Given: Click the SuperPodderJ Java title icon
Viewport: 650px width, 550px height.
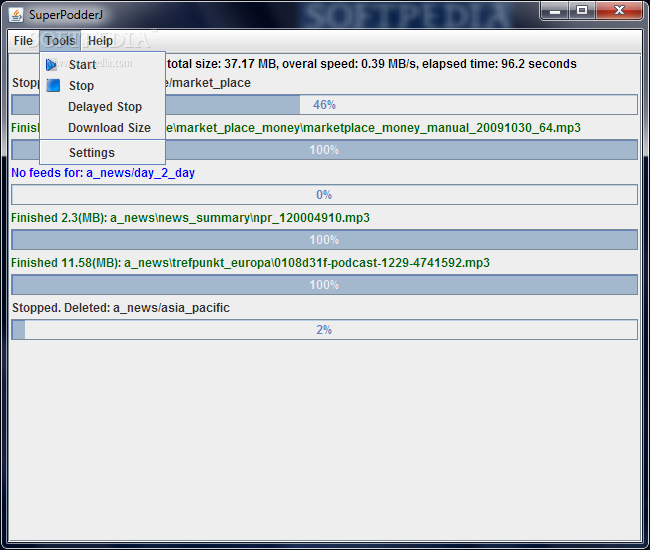Looking at the screenshot, I should pos(16,15).
